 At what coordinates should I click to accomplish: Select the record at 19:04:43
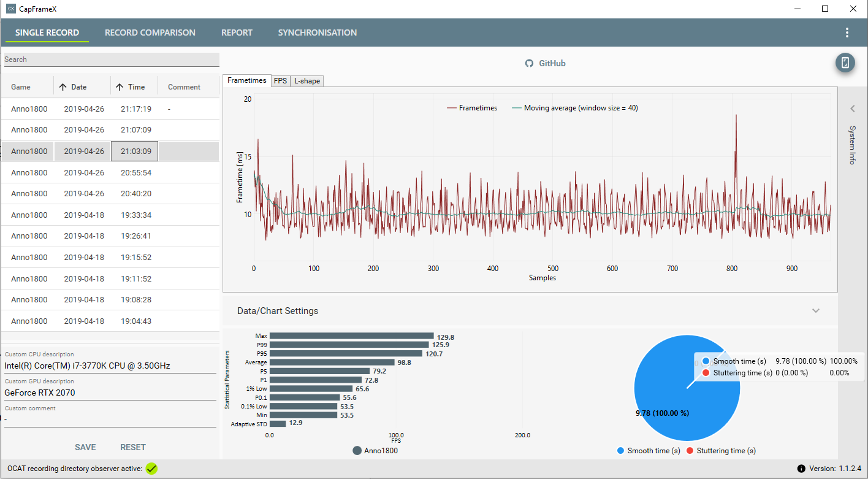[x=110, y=321]
